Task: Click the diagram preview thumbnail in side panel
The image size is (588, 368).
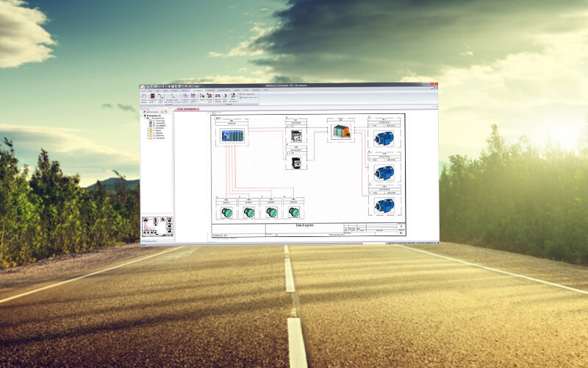Action: pos(157,227)
